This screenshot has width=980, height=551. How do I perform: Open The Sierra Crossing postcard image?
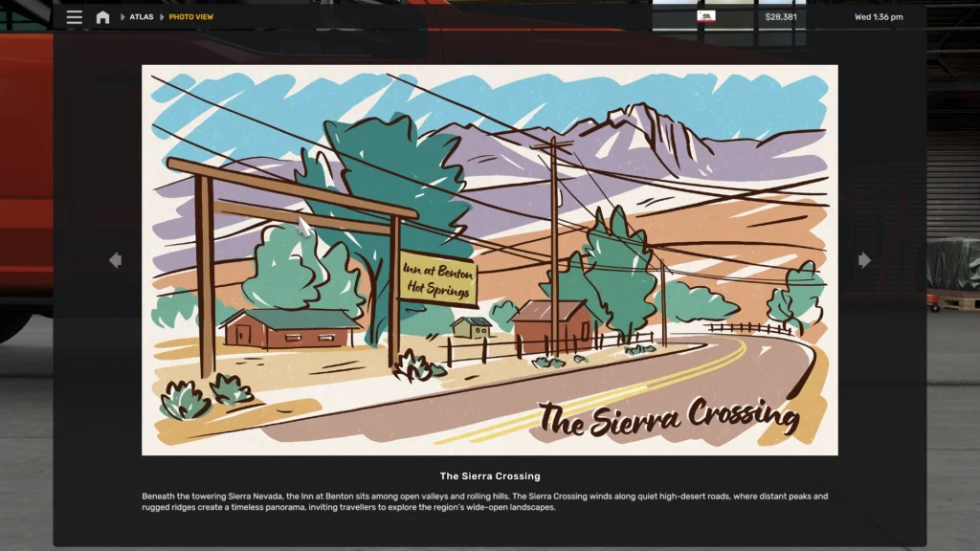490,260
